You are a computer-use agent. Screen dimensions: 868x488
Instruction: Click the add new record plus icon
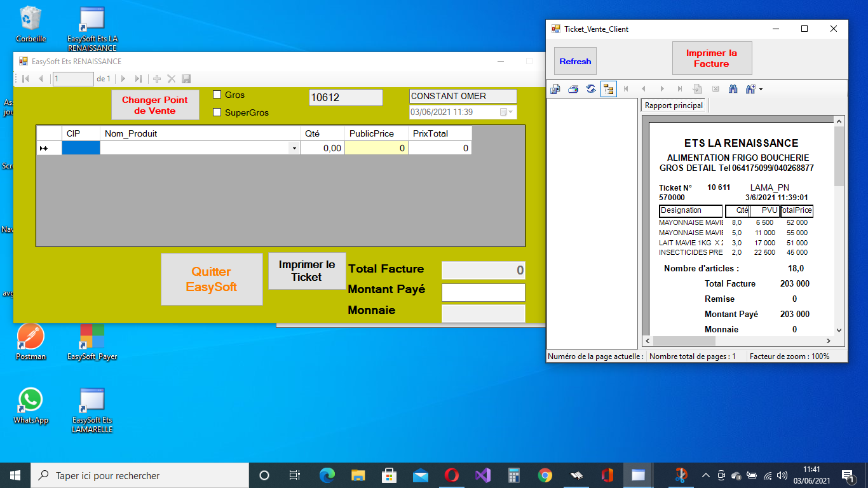coord(157,79)
